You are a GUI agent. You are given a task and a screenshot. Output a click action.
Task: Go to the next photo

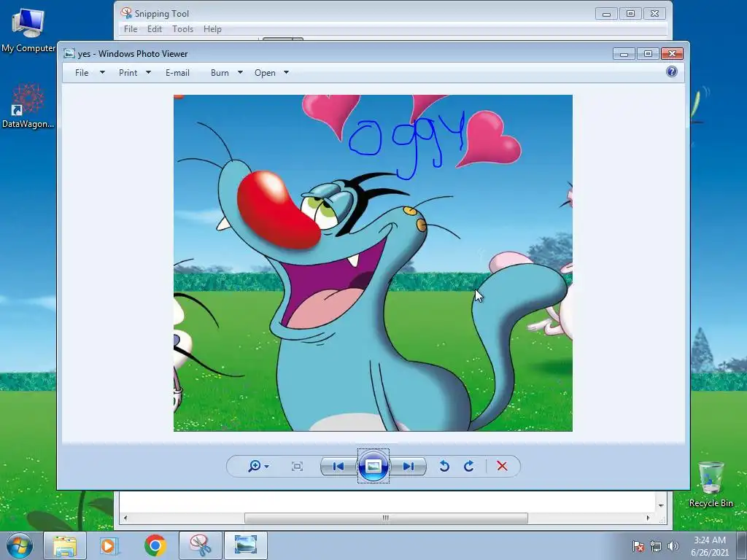pyautogui.click(x=409, y=466)
